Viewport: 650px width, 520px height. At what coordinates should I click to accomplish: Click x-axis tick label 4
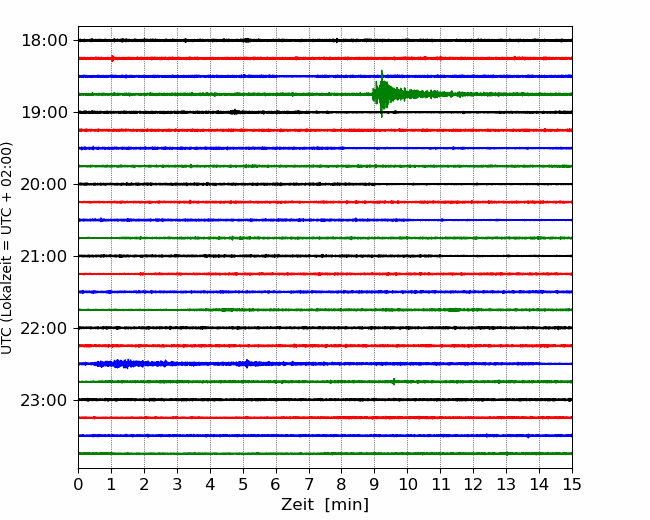(x=210, y=484)
